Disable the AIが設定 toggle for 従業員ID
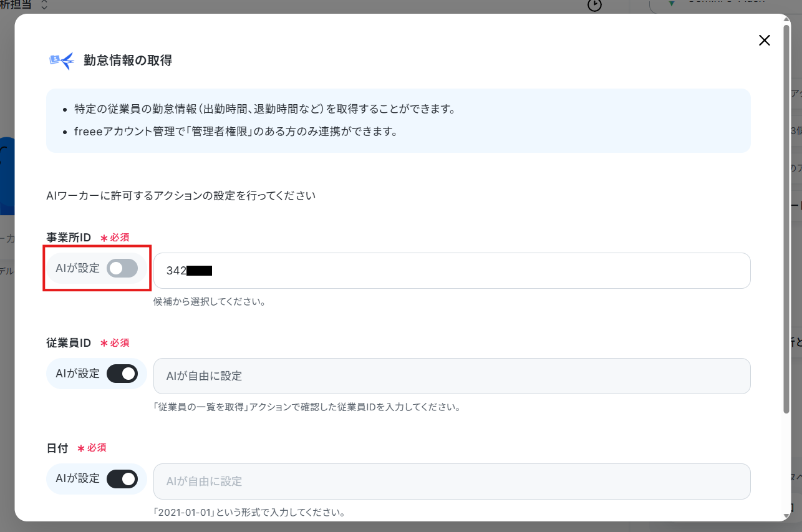Image resolution: width=802 pixels, height=532 pixels. click(122, 374)
